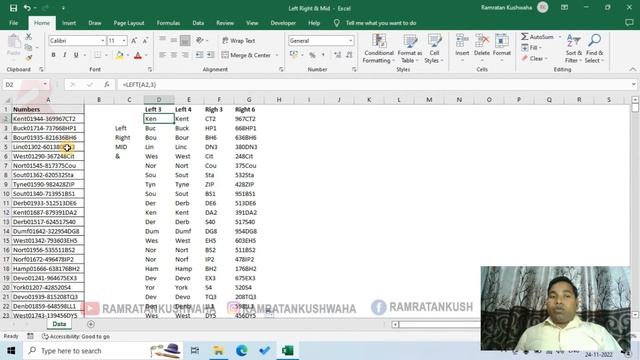Switch to the Formulas tab
This screenshot has height=360, width=640.
point(168,23)
